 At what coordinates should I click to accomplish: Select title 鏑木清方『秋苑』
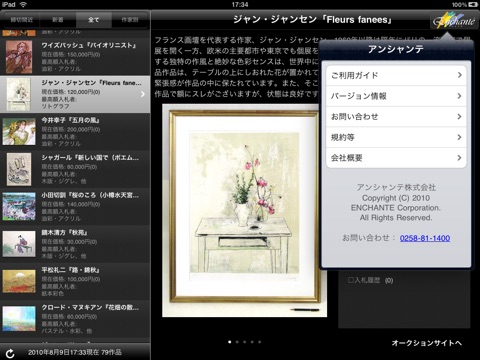point(64,232)
